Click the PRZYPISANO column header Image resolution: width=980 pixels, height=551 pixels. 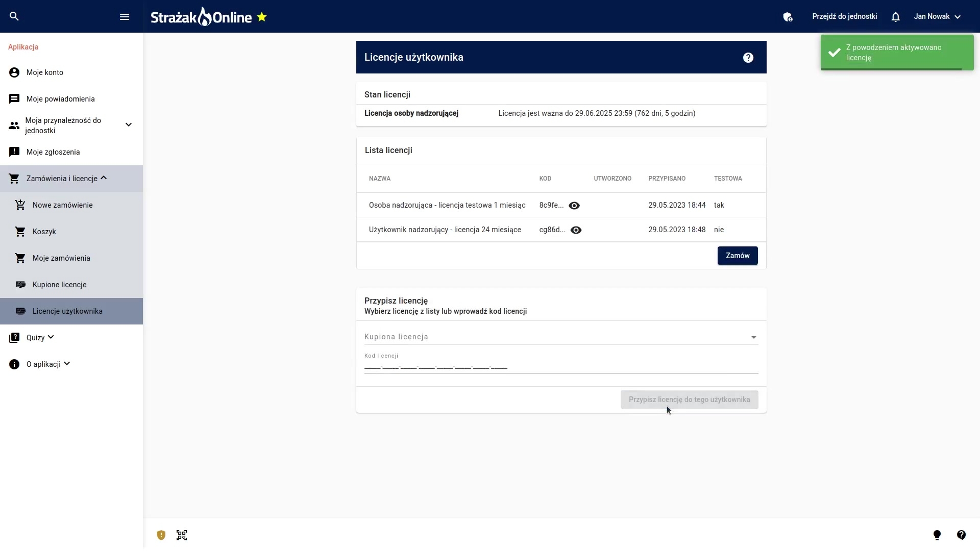tap(667, 179)
